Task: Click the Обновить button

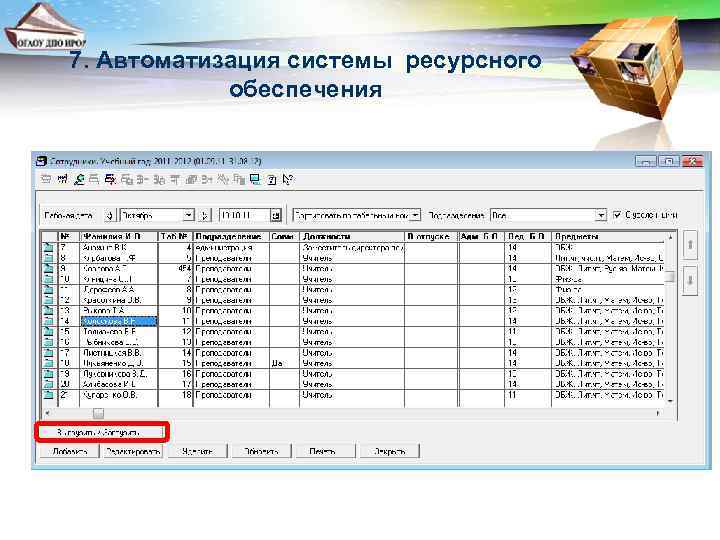Action: point(261,451)
